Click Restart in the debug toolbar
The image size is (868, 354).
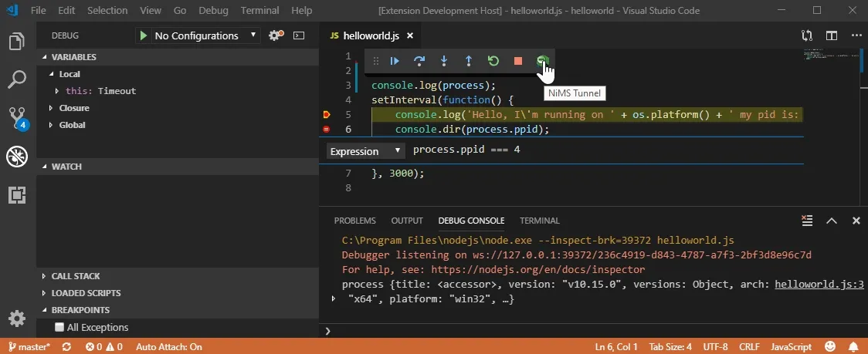pos(493,61)
